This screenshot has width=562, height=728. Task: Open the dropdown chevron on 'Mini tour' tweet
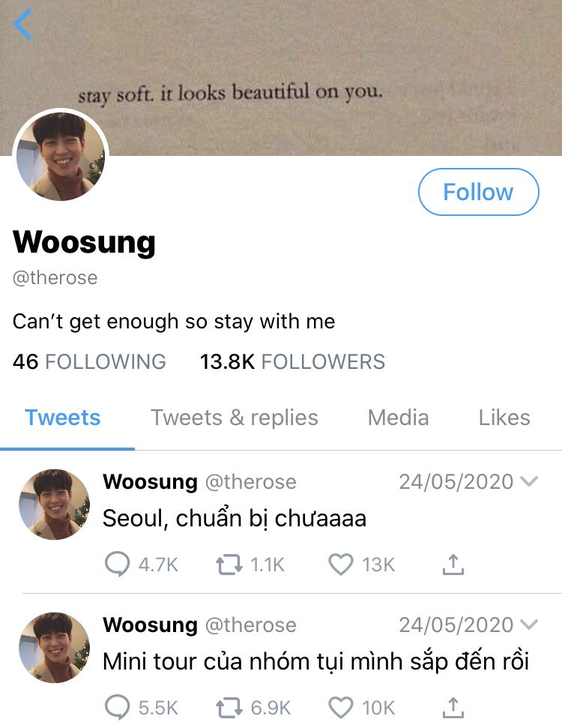click(x=529, y=625)
